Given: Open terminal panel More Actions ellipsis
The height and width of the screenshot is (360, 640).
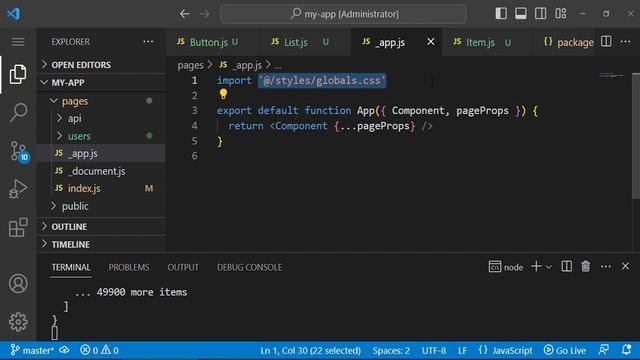Looking at the screenshot, I should pos(606,267).
